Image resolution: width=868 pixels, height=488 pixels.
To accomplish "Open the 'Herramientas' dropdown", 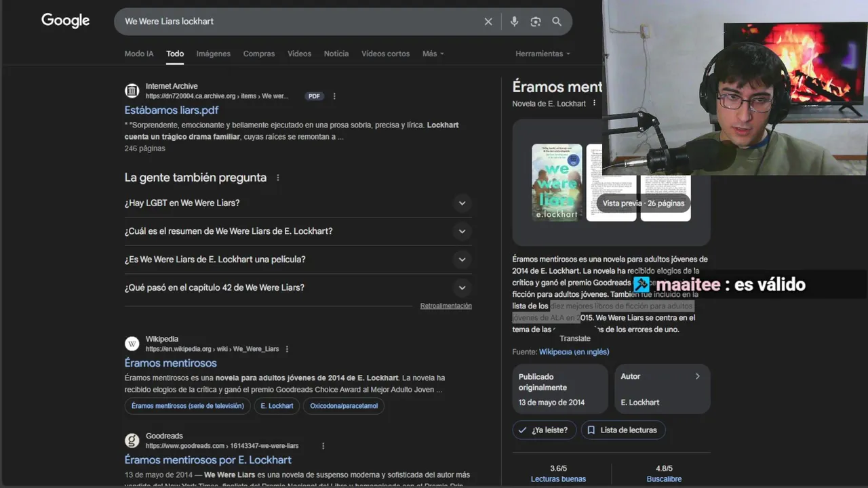I will click(x=542, y=54).
